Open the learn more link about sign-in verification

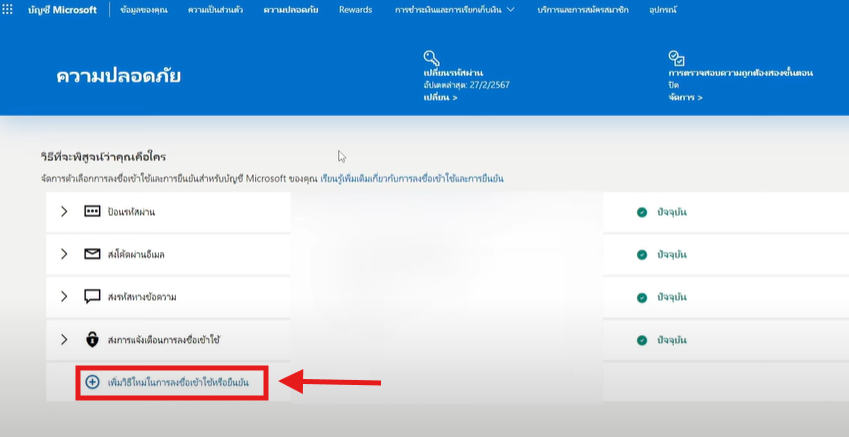click(412, 178)
